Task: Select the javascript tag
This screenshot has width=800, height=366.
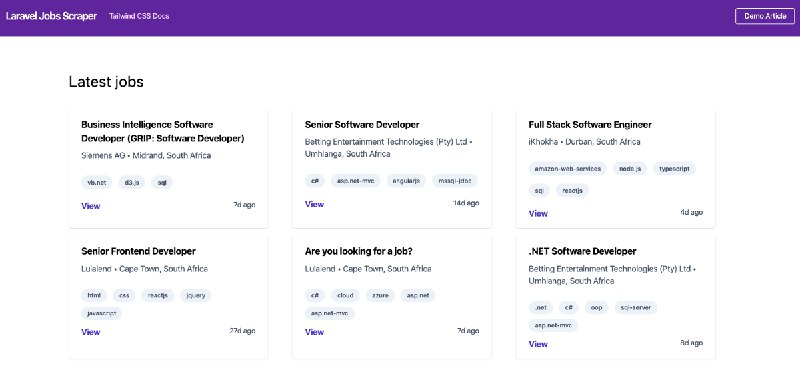Action: pyautogui.click(x=102, y=313)
